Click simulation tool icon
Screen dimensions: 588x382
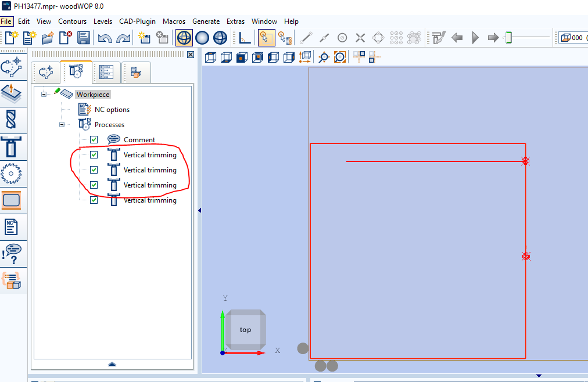point(438,38)
